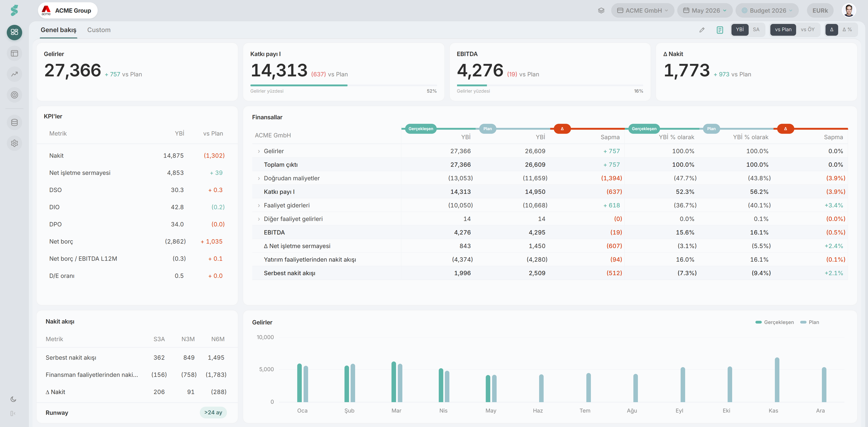Click the Net borç / EBITDA L12M label
The width and height of the screenshot is (868, 427).
tap(83, 259)
